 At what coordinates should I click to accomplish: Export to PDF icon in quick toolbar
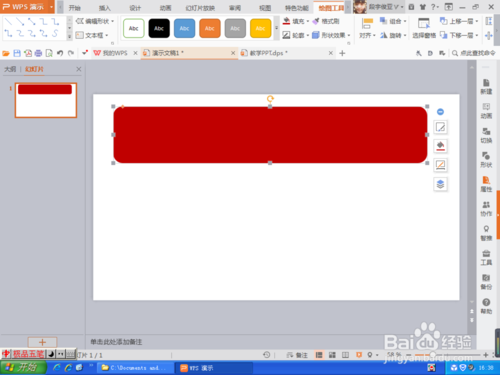(x=28, y=53)
